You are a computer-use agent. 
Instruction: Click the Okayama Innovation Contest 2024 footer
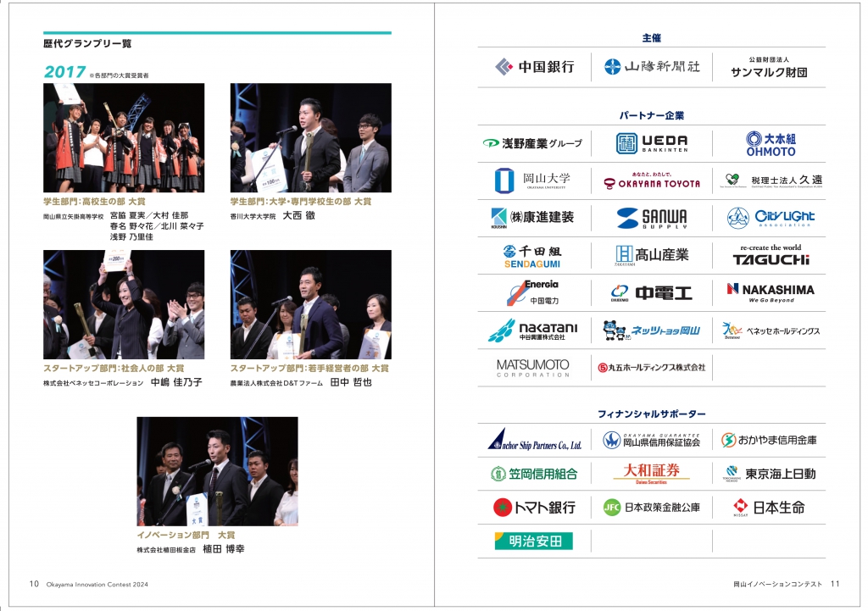point(97,585)
